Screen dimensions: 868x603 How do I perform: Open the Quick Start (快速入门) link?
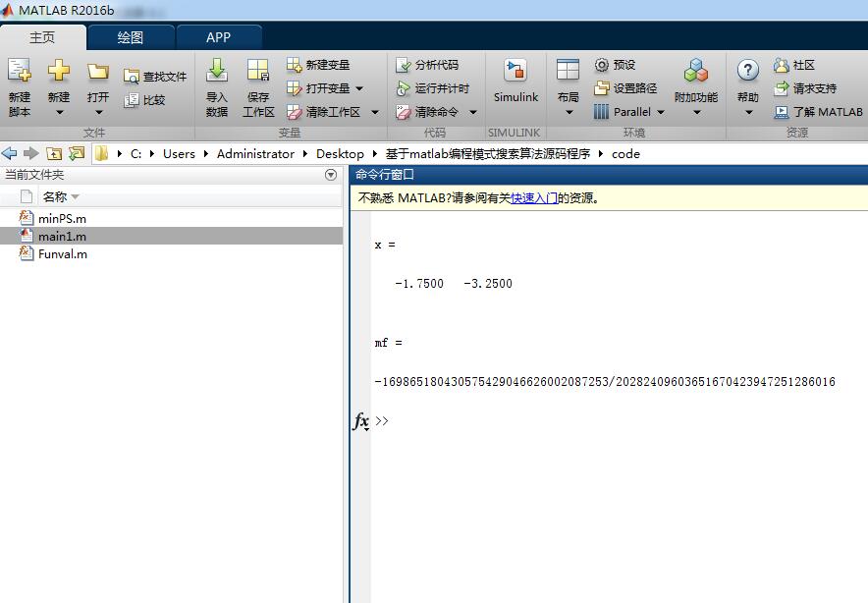point(534,197)
